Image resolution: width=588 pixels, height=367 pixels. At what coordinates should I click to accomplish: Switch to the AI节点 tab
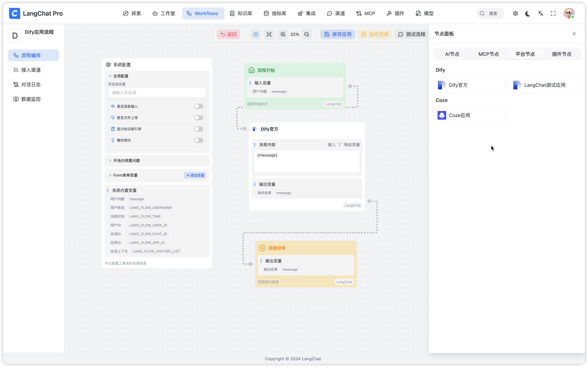pyautogui.click(x=452, y=54)
